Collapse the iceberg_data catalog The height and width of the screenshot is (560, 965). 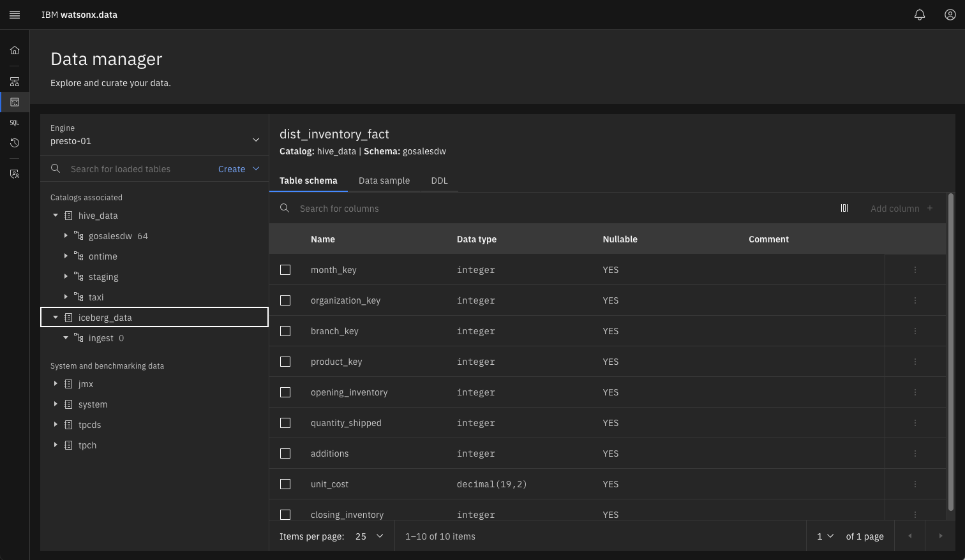click(x=56, y=318)
